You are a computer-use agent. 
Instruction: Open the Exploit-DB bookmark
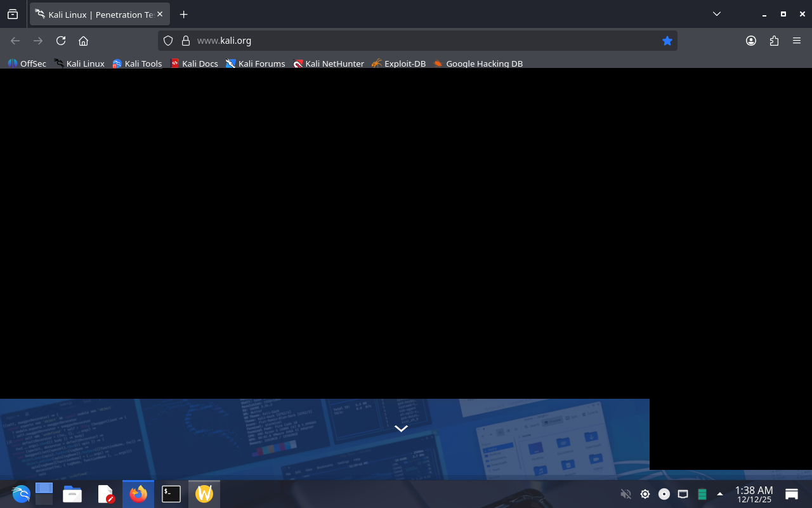point(398,63)
